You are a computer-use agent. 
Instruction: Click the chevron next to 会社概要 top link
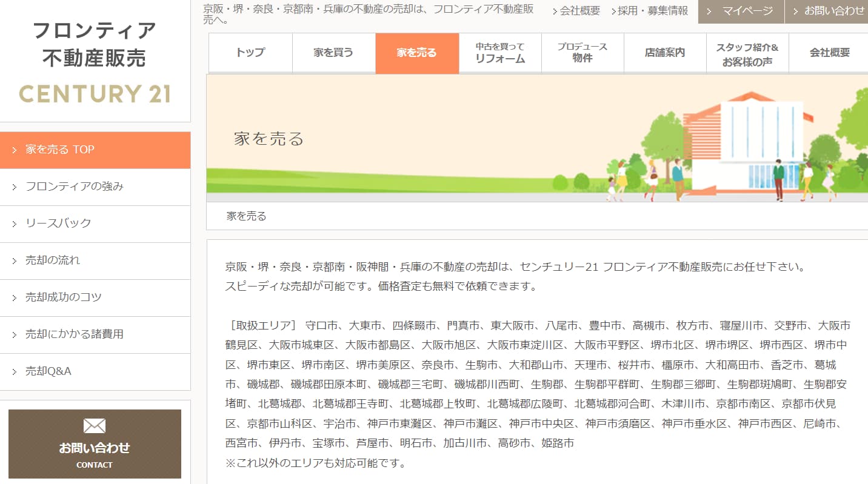(x=555, y=11)
